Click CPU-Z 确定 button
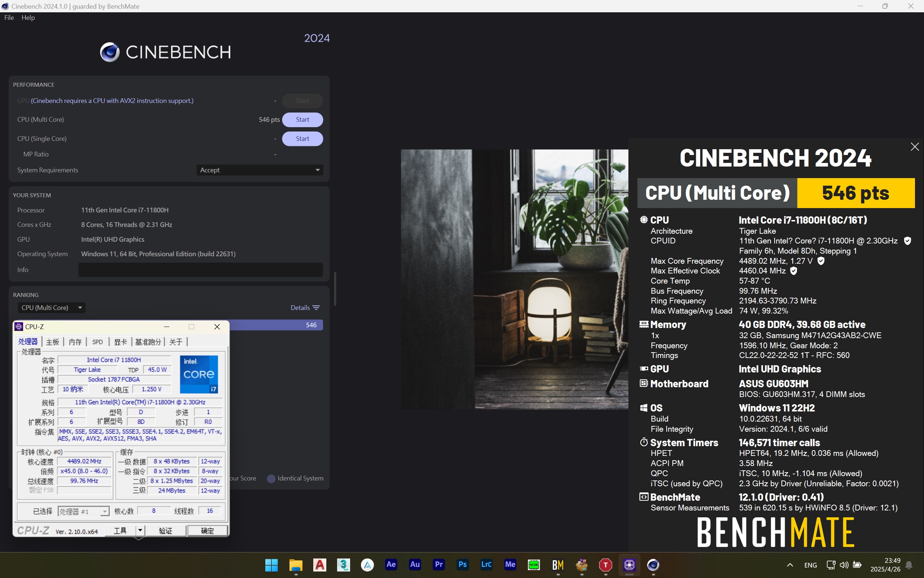This screenshot has width=924, height=578. 207,531
